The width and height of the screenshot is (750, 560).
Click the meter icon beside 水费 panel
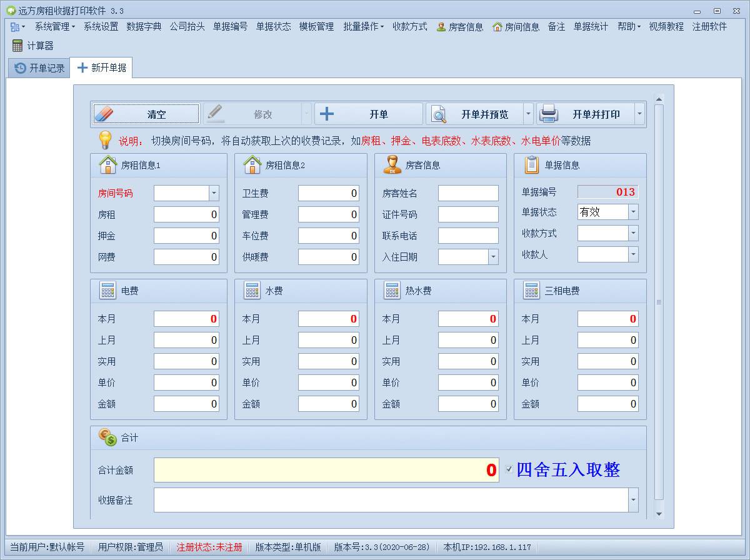click(252, 290)
